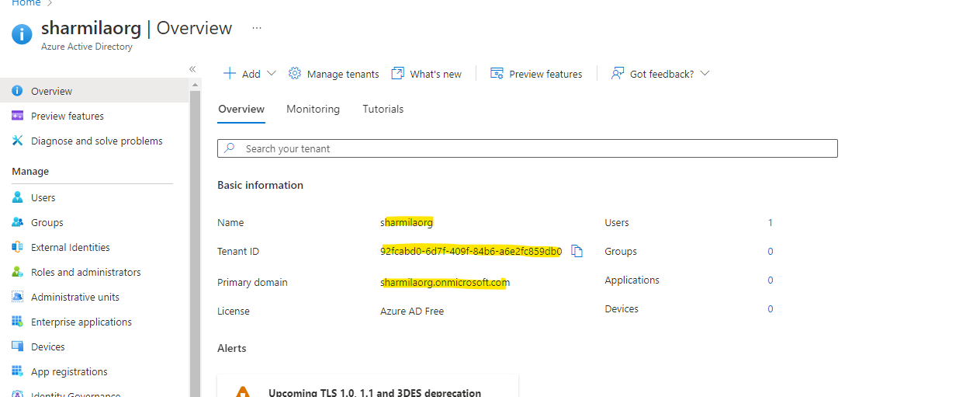Click the Name value sharmilaorg

pos(407,222)
